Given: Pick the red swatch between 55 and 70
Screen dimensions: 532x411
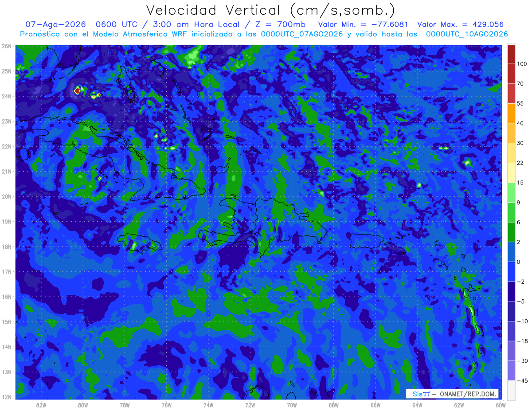Looking at the screenshot, I should [511, 94].
